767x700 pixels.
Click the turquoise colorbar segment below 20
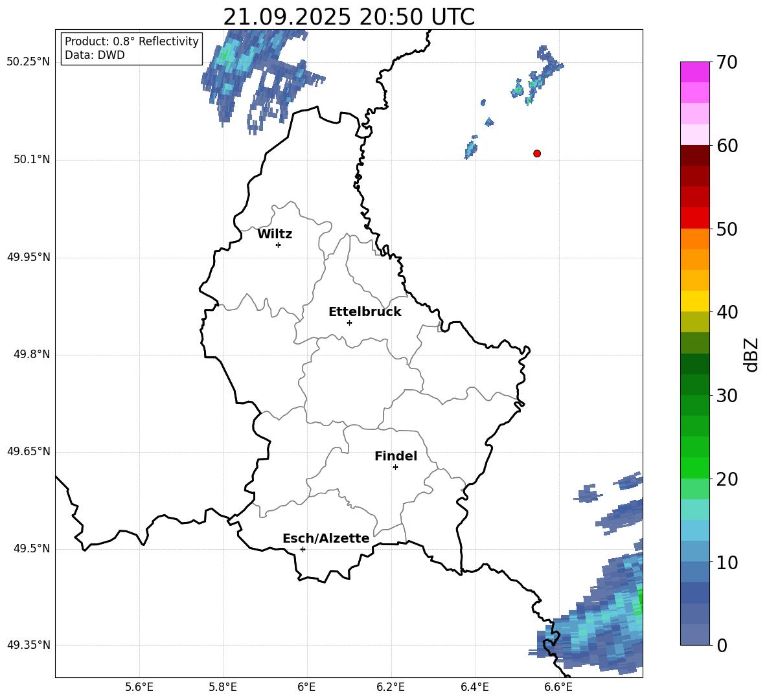point(694,510)
